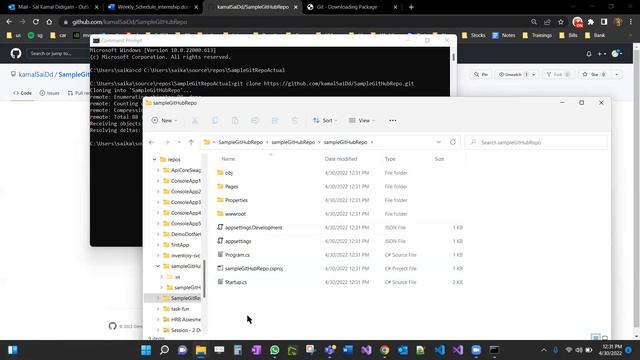Open taskbar Search

(x=164, y=350)
